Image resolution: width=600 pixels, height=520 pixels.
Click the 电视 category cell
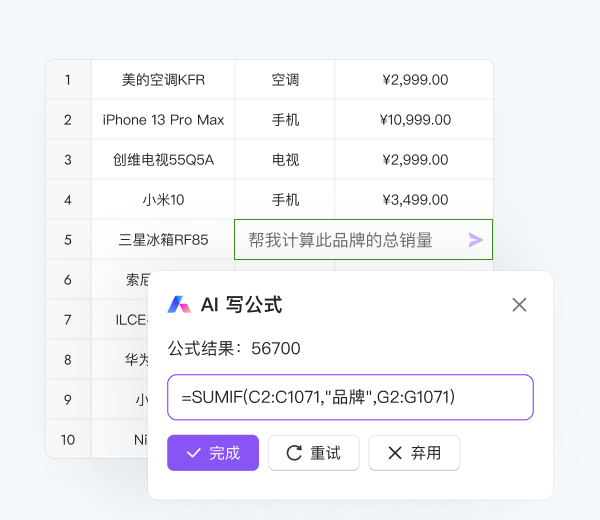tap(285, 160)
